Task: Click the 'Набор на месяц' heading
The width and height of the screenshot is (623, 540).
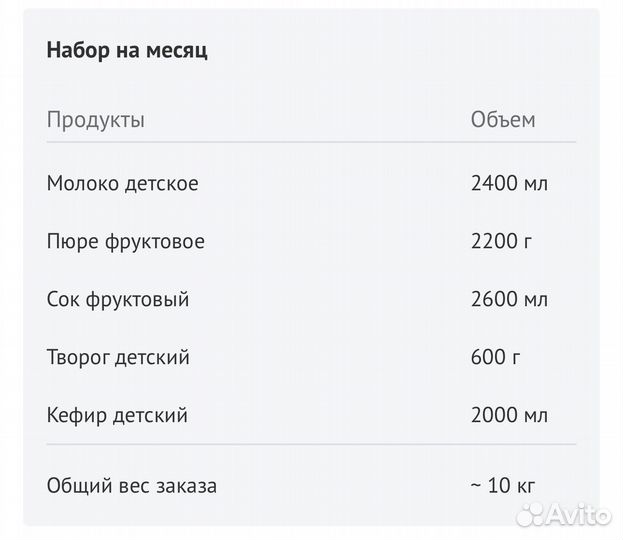Action: (127, 51)
